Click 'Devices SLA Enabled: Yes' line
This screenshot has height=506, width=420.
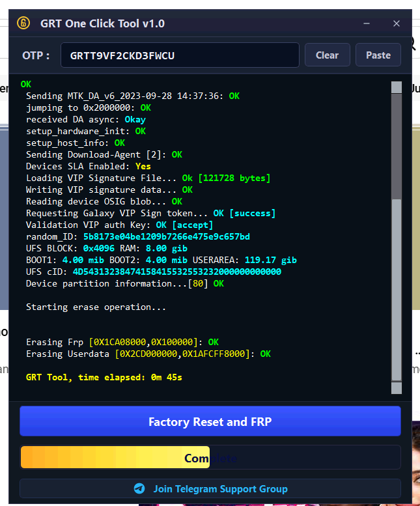click(x=89, y=166)
